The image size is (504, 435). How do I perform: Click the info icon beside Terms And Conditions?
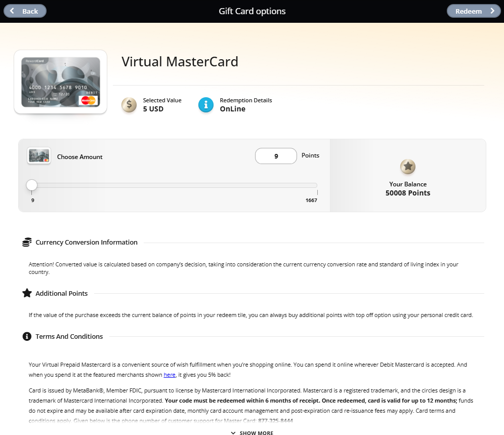[27, 336]
